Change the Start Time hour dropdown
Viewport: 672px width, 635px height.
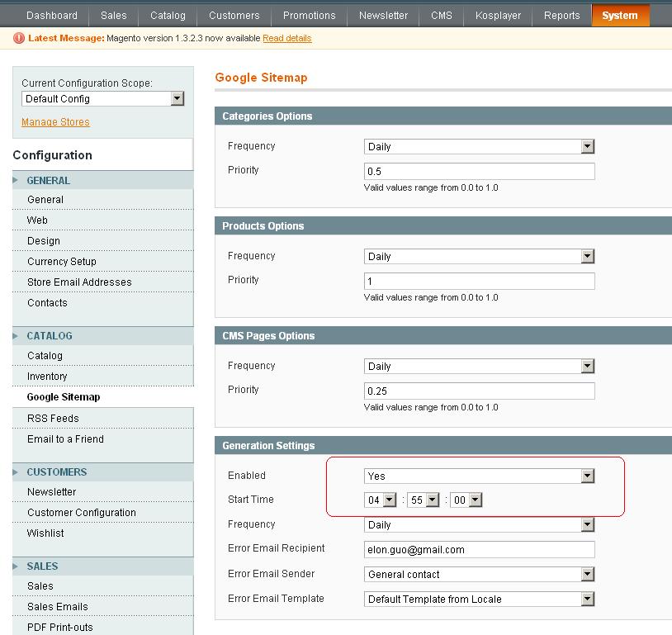381,500
